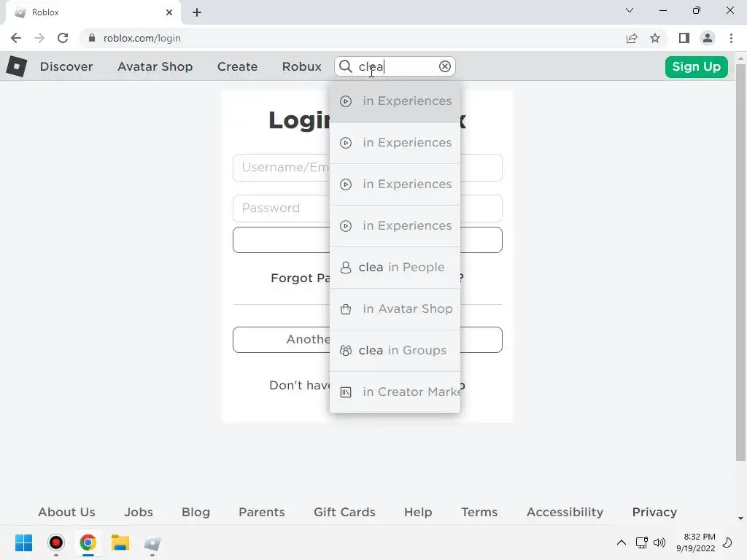Open Parents footer link

[262, 512]
